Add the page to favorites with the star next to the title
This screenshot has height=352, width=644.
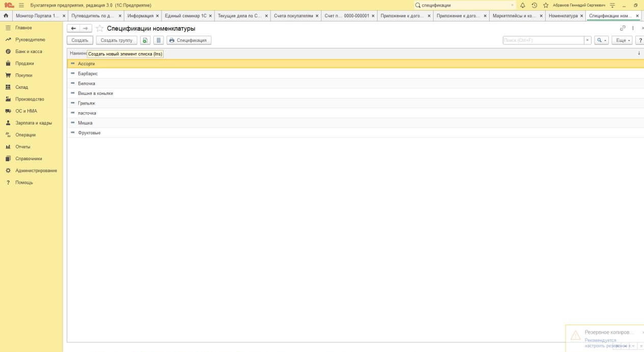pyautogui.click(x=100, y=29)
